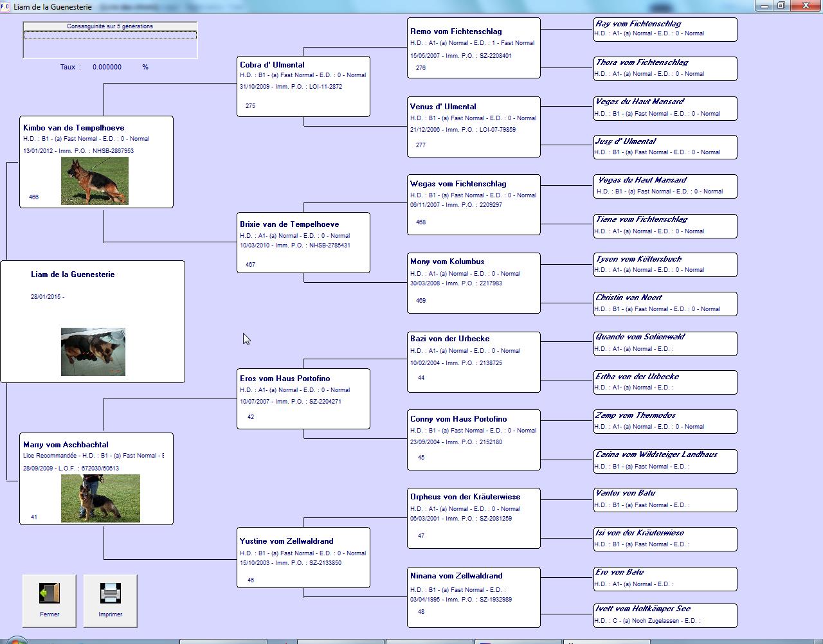This screenshot has height=644, width=823.
Task: Open Kimbo van de Tempelhoeve photo
Action: [95, 181]
